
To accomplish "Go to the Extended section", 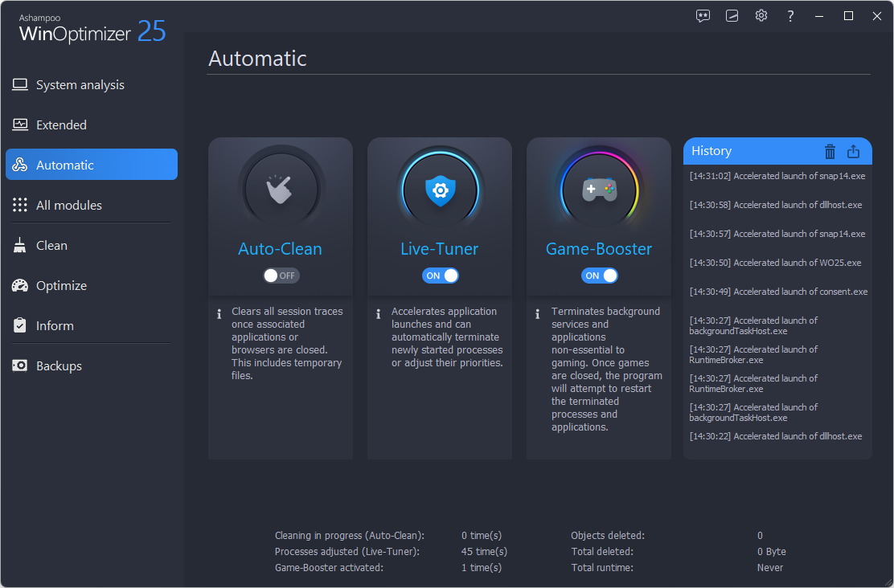I will (92, 125).
